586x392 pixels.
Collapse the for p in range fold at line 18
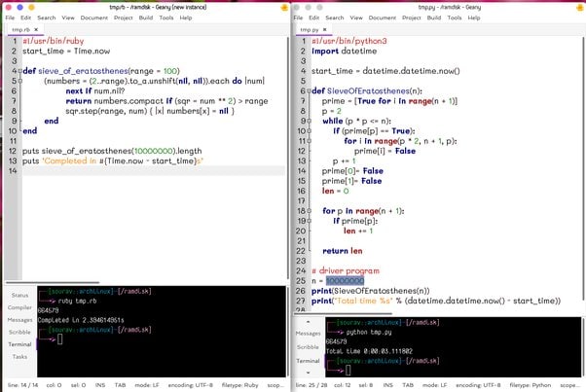(309, 211)
